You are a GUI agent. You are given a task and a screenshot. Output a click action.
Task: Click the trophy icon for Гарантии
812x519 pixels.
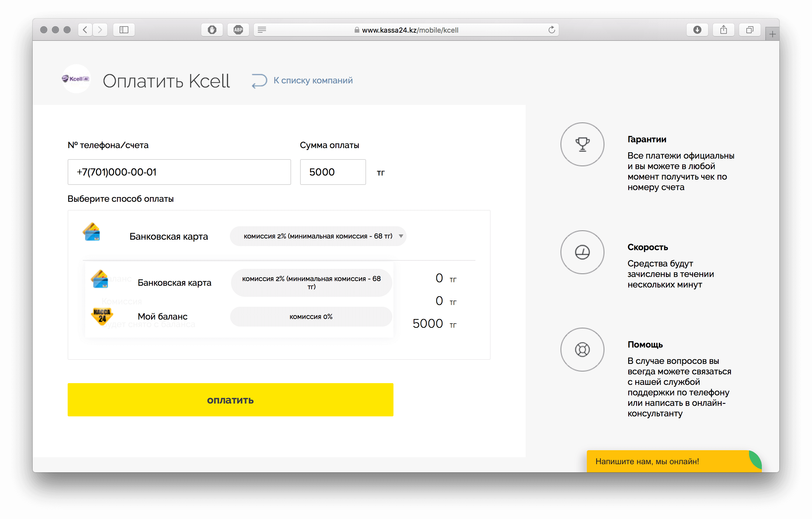click(x=582, y=144)
